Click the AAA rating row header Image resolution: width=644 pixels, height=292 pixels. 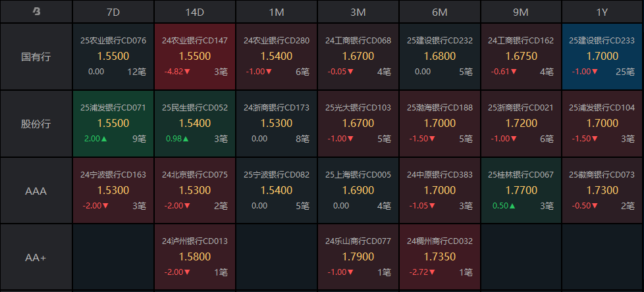(36, 191)
